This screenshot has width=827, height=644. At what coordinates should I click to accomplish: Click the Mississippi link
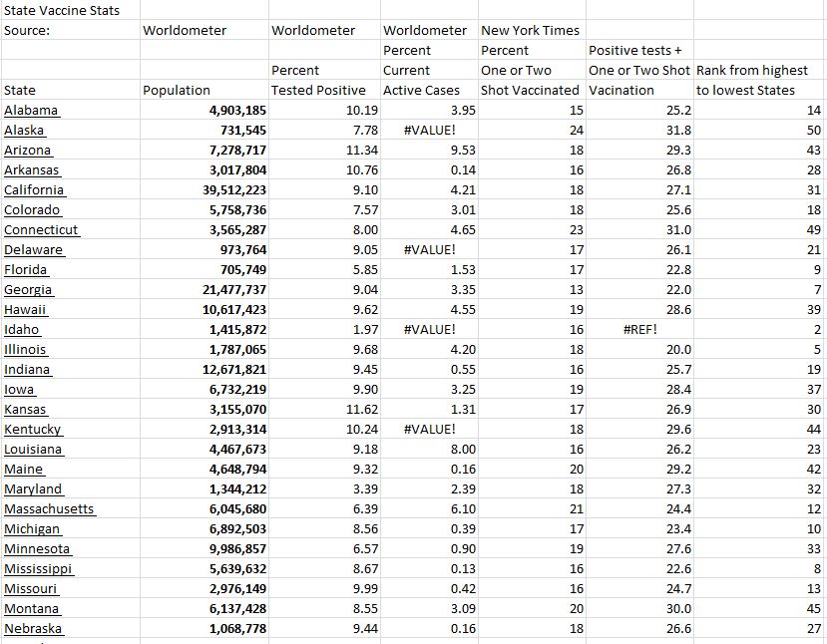tap(40, 569)
